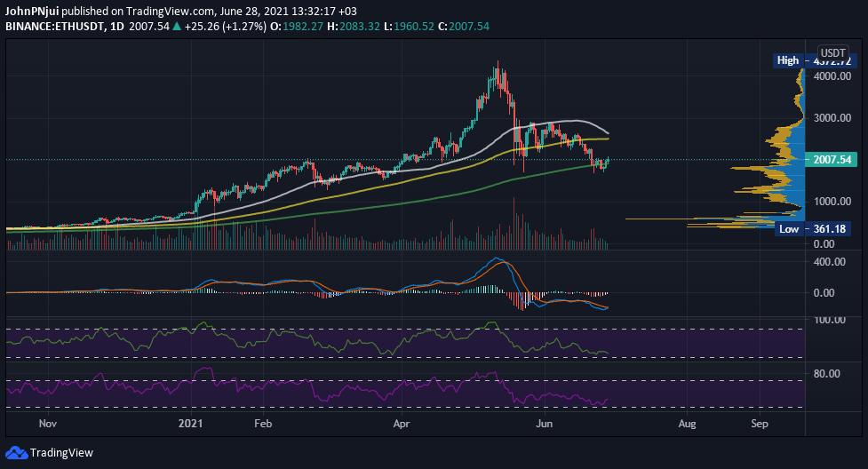Click the USDT currency badge
Viewport: 868px width, 469px height.
coord(832,53)
